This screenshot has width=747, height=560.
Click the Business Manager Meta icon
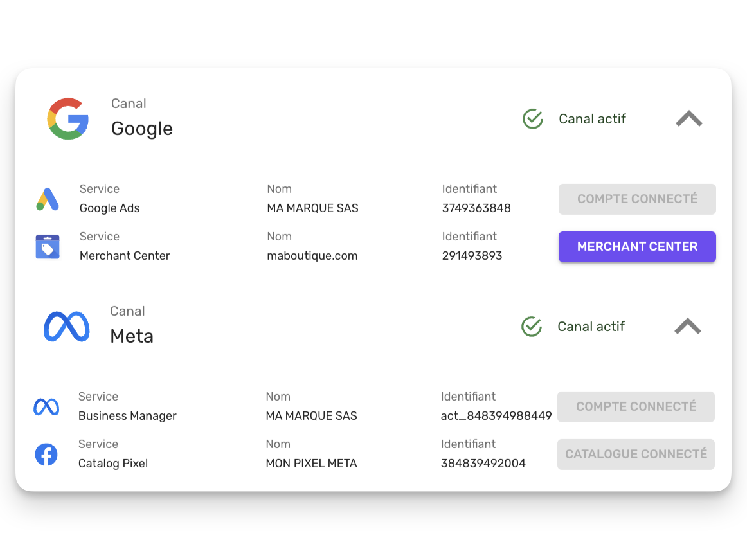[x=46, y=407]
